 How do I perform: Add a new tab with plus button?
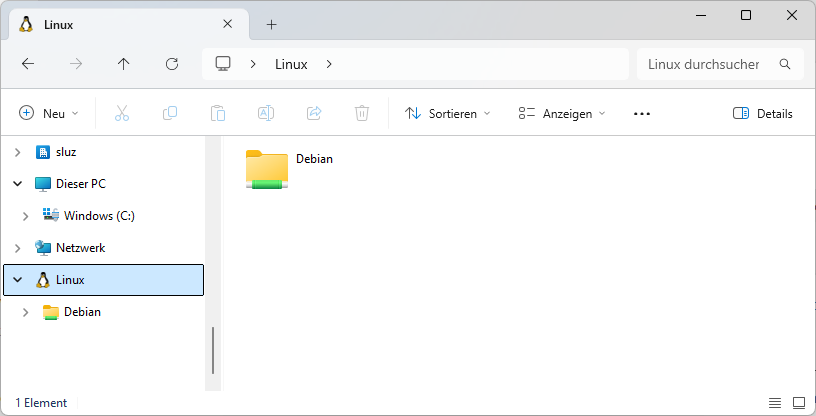pos(271,24)
